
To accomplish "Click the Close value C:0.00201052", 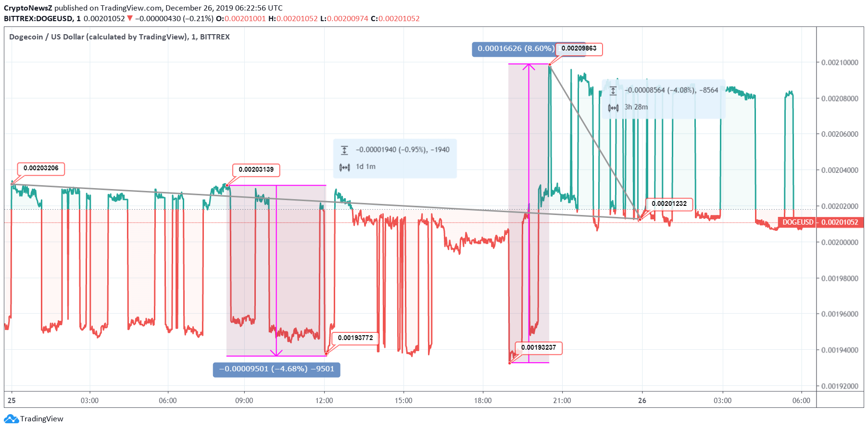I will (x=395, y=19).
